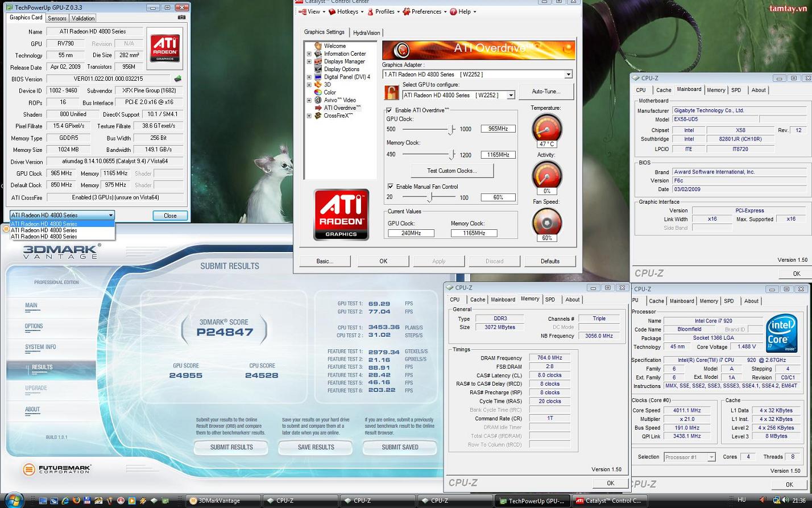
Task: Expand the Information Center tree node
Action: [x=309, y=54]
